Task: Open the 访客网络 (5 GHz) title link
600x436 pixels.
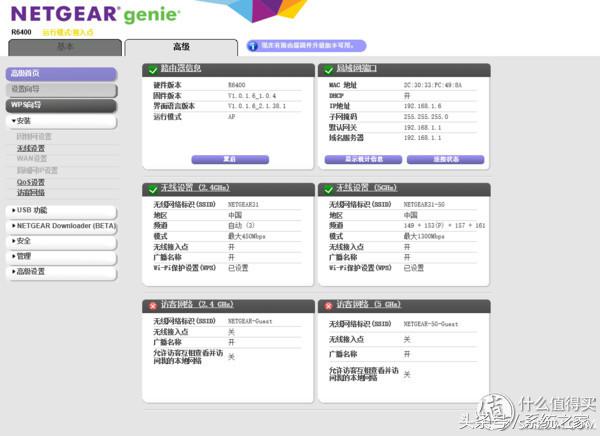Action: point(368,304)
